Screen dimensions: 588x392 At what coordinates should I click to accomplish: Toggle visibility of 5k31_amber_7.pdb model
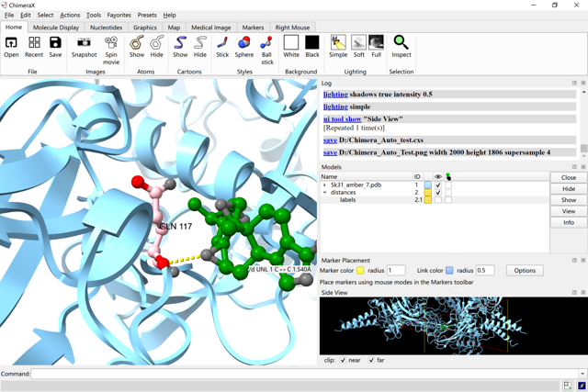coord(438,185)
